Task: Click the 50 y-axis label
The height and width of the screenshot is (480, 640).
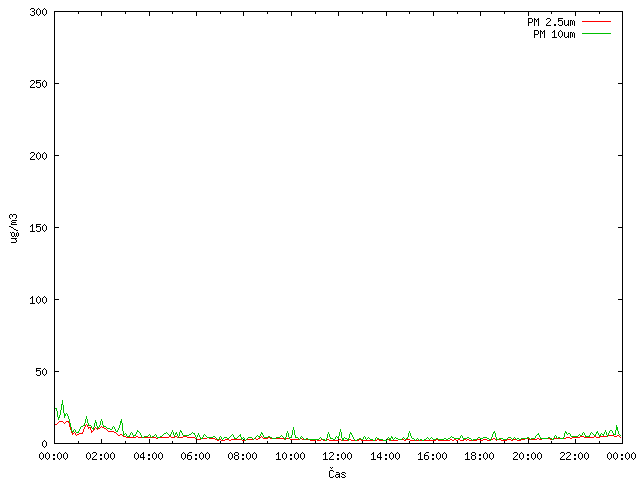Action: click(41, 372)
